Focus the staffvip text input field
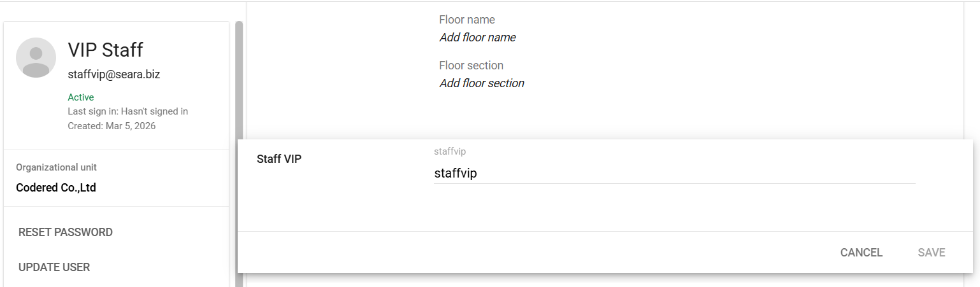This screenshot has height=287, width=980. click(x=674, y=173)
